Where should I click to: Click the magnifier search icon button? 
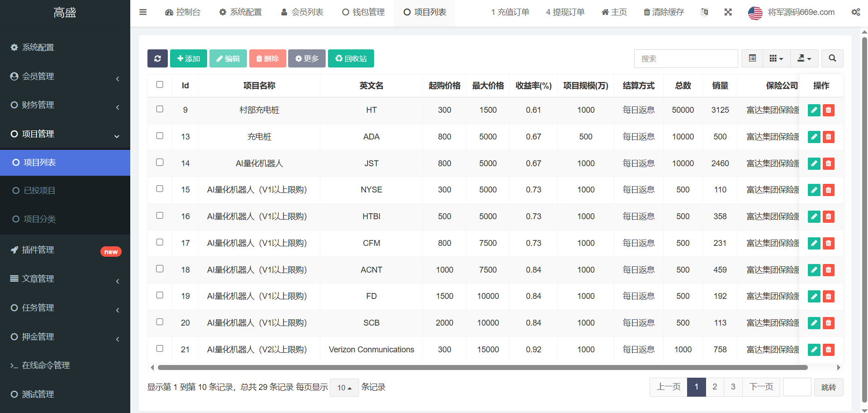pos(832,58)
